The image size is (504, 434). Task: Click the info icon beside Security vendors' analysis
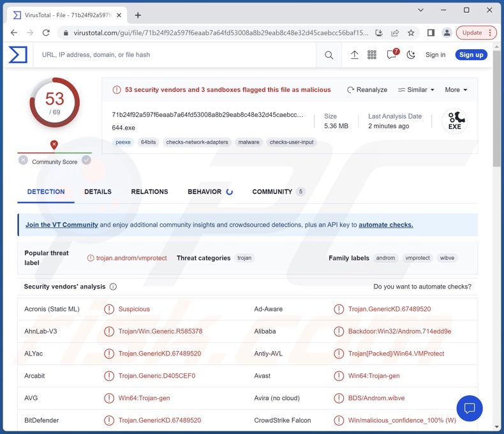coord(113,287)
